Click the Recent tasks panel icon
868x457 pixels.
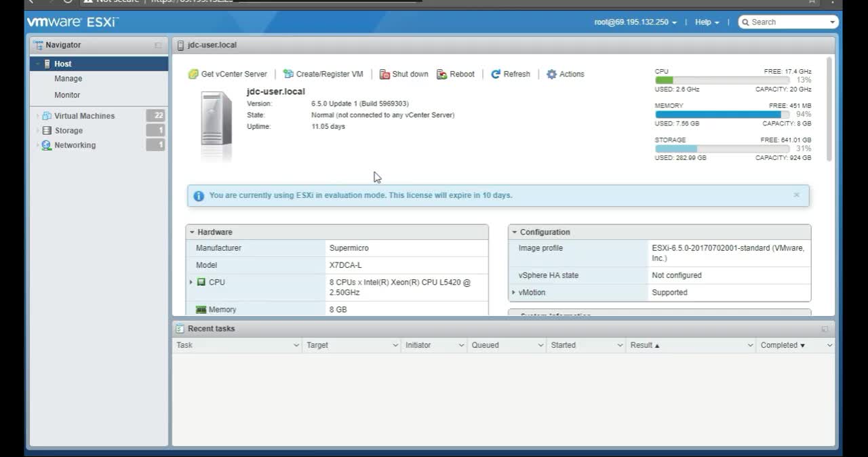(x=180, y=329)
